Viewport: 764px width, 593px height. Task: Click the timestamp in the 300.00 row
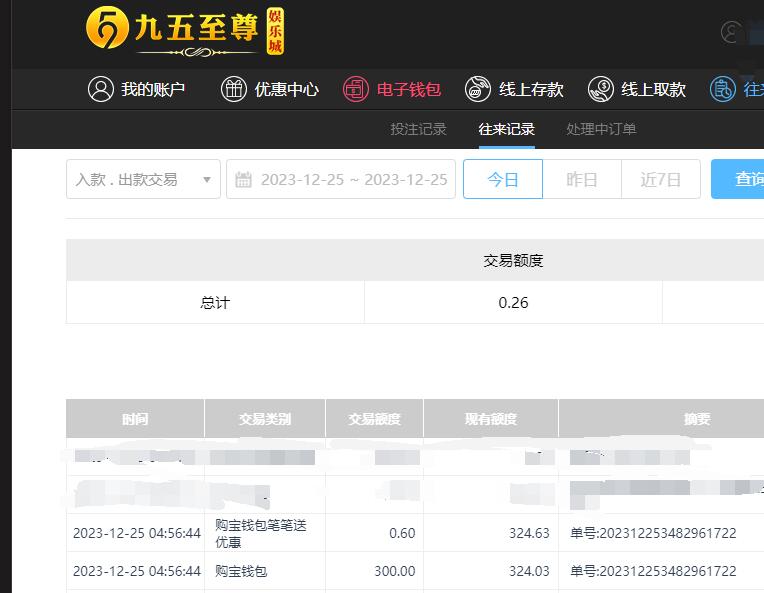tap(137, 571)
